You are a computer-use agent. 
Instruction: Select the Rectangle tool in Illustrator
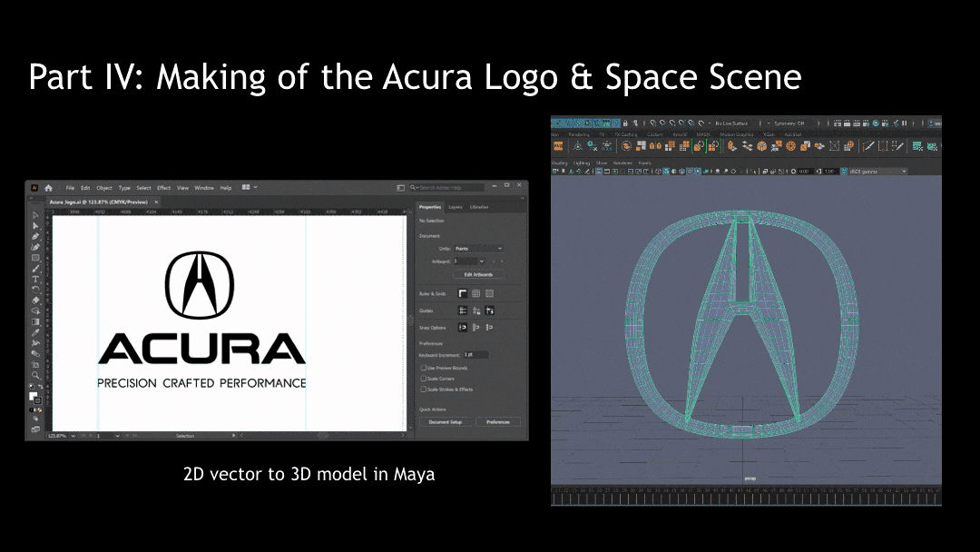pos(35,258)
